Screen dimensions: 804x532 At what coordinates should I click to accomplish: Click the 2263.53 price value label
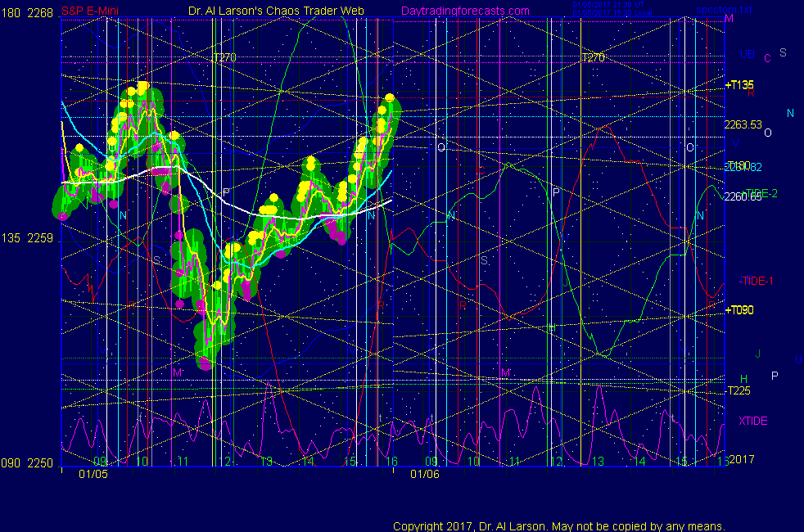coord(742,124)
